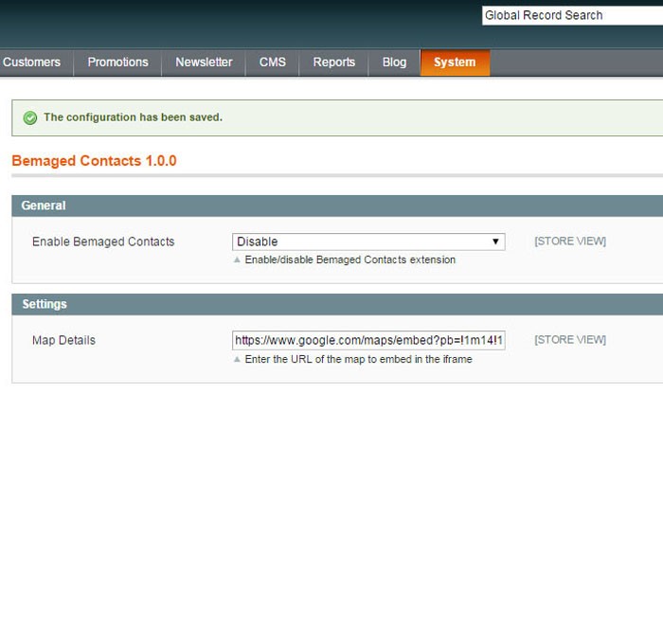Click the hint triangle below the Disable dropdown

tap(237, 259)
